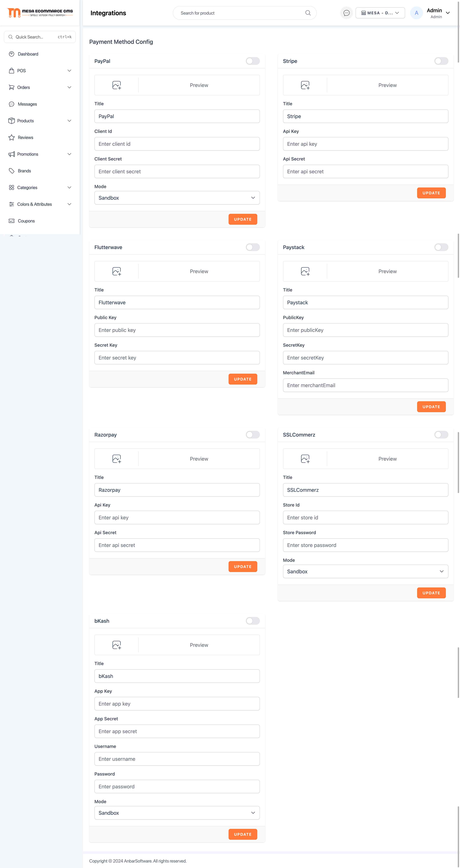Click the Orders cart icon

point(11,87)
